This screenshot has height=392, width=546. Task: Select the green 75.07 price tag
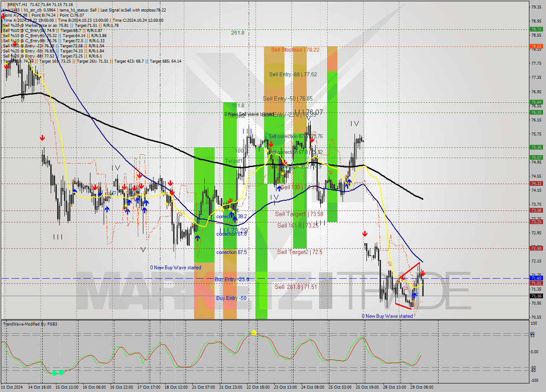click(536, 157)
